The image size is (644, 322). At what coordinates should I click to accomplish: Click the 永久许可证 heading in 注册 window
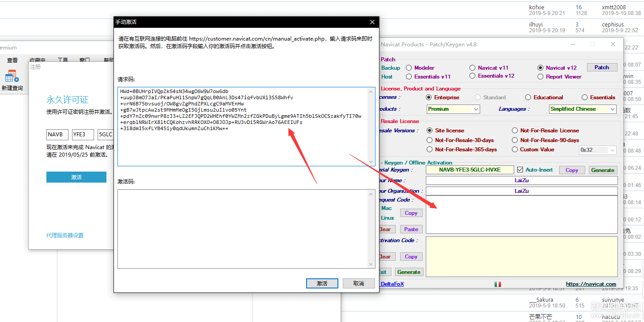(68, 100)
